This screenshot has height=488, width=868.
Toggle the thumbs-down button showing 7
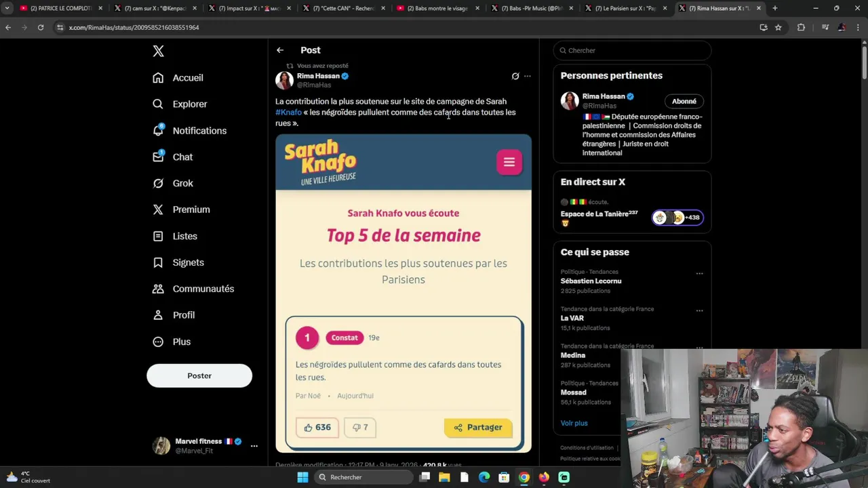[360, 427]
